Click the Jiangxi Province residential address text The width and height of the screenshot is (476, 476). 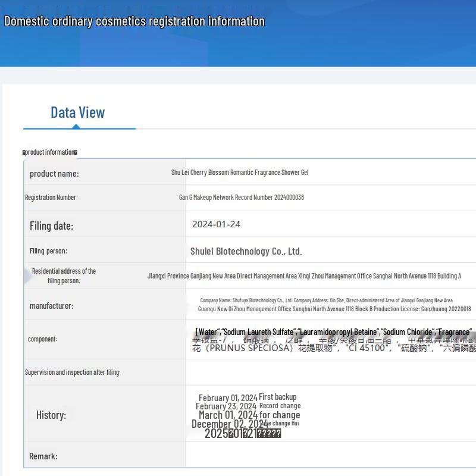(x=304, y=276)
